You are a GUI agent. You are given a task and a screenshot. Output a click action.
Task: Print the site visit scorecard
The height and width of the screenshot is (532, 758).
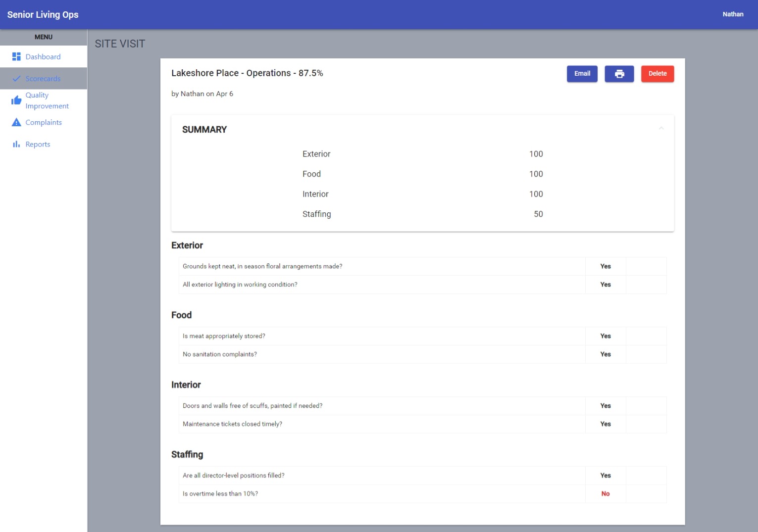click(619, 74)
